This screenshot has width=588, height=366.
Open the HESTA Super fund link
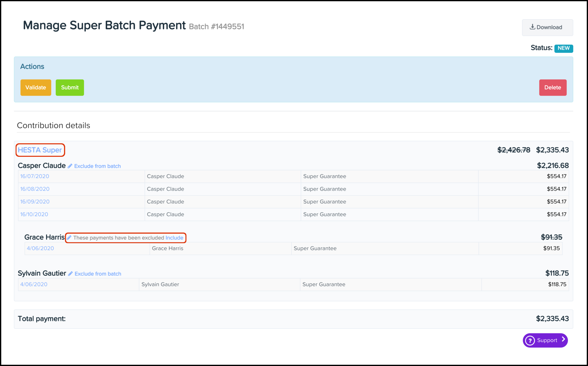(x=40, y=150)
